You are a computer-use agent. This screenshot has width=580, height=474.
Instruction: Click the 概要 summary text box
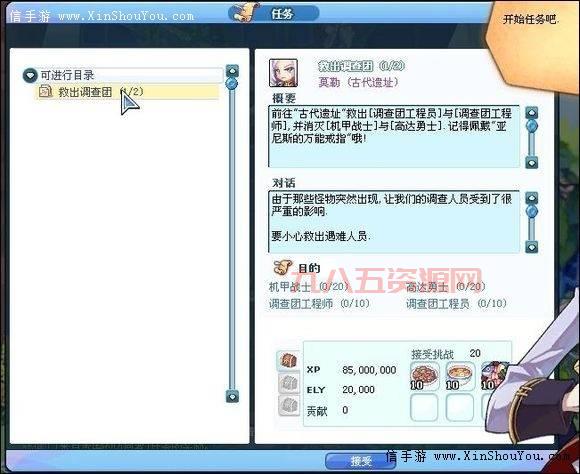pyautogui.click(x=394, y=137)
